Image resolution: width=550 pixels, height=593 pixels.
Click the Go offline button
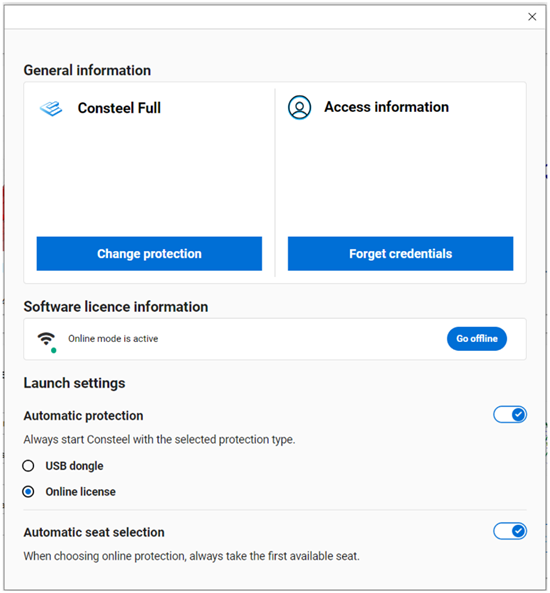point(477,338)
